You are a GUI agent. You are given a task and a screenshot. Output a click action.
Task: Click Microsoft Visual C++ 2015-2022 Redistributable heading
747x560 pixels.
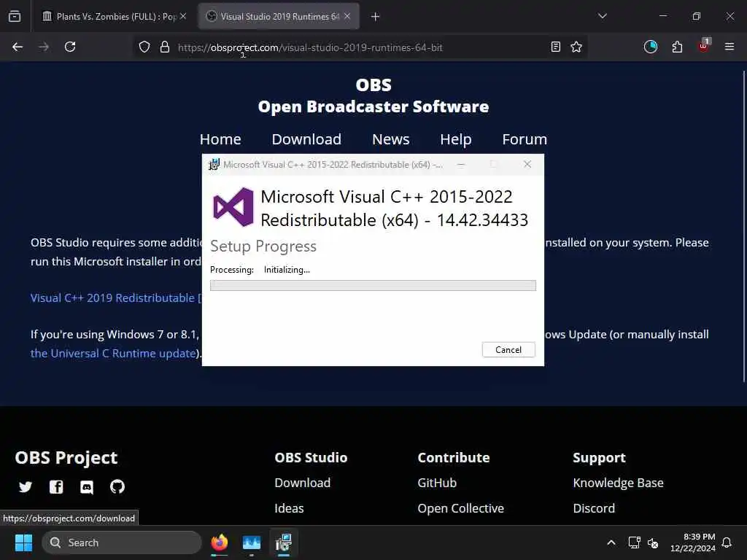click(395, 208)
